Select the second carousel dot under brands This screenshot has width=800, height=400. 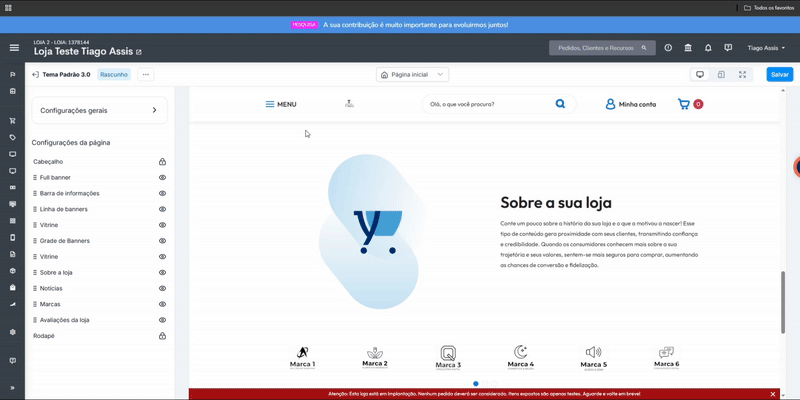[x=485, y=383]
